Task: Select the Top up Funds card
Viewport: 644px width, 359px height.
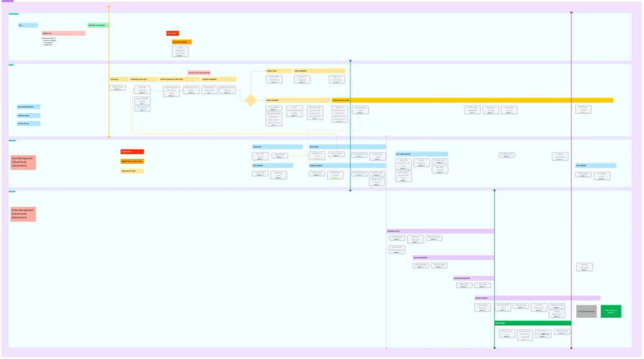Action: point(336,154)
